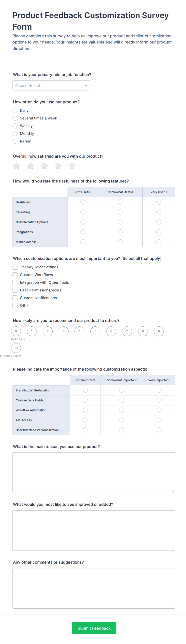Pick recommendation score 10
The width and height of the screenshot is (186, 644).
click(x=16, y=348)
